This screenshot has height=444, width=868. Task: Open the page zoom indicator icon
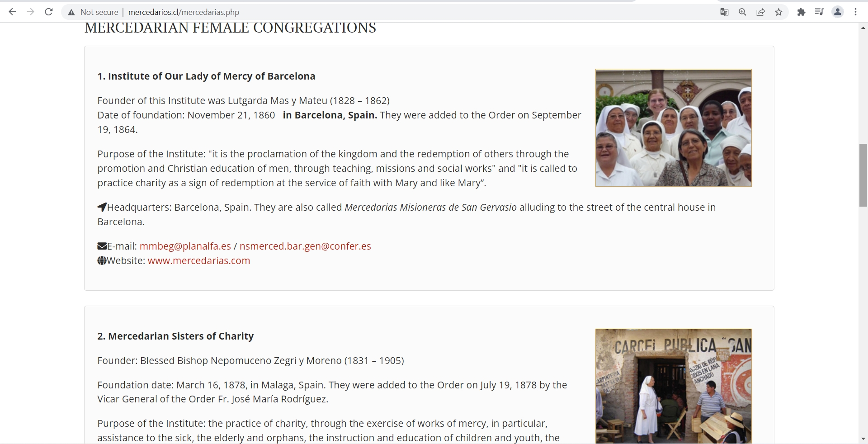pos(742,12)
